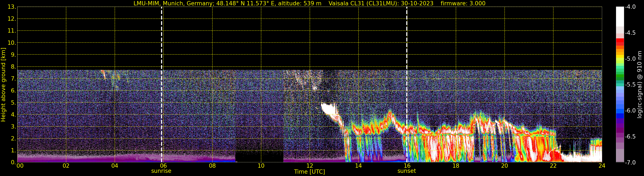644x176 pixels.
Task: Click time tick label '24'
Action: click(602, 166)
